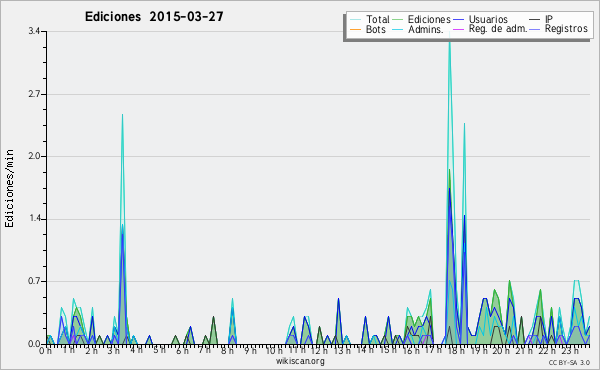Click the 3.4 y-axis value
This screenshot has height=370, width=600.
coord(34,31)
